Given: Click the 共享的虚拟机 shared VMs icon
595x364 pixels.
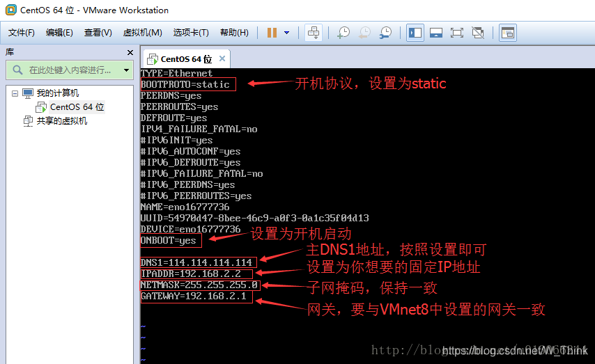Looking at the screenshot, I should pyautogui.click(x=29, y=121).
